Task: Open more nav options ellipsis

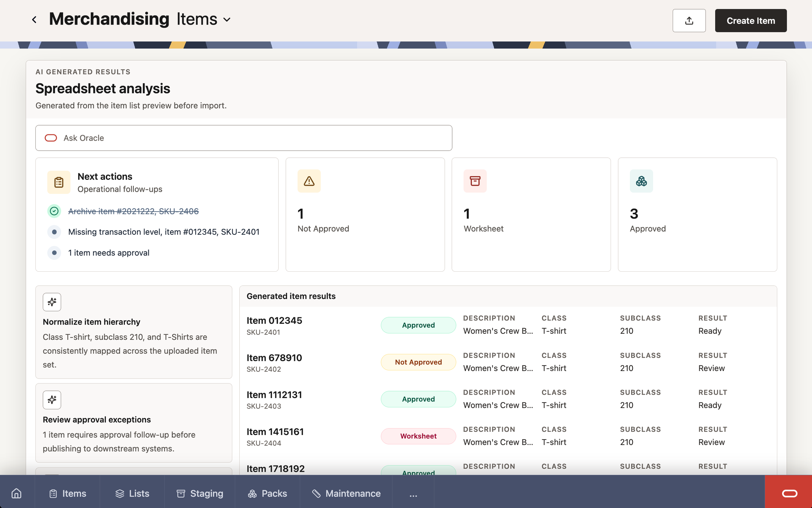Action: coord(413,493)
